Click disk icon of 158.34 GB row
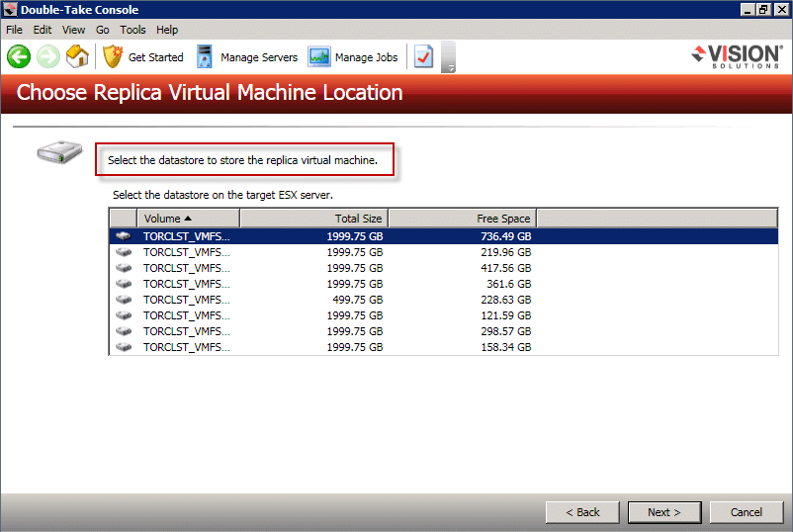The width and height of the screenshot is (793, 532). pyautogui.click(x=124, y=347)
